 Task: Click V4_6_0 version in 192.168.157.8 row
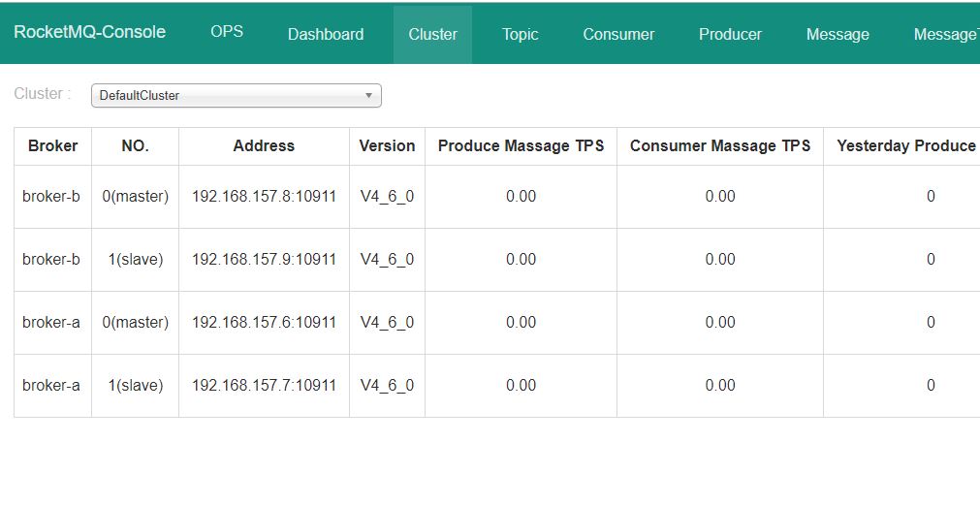(x=387, y=197)
